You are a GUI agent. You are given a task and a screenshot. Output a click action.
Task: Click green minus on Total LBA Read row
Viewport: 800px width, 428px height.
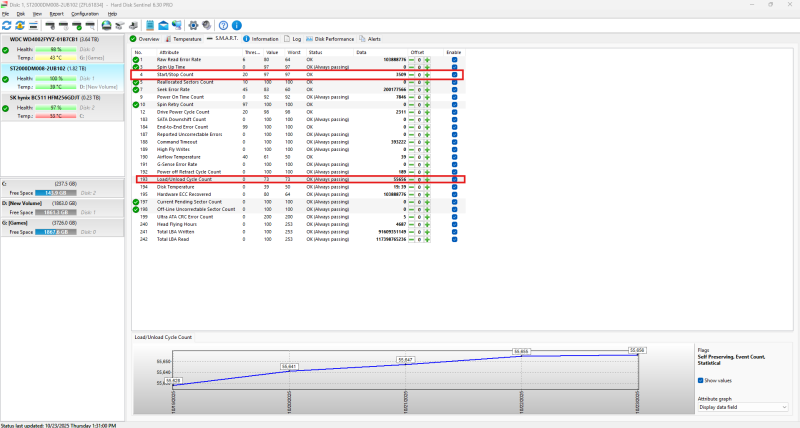(x=411, y=239)
